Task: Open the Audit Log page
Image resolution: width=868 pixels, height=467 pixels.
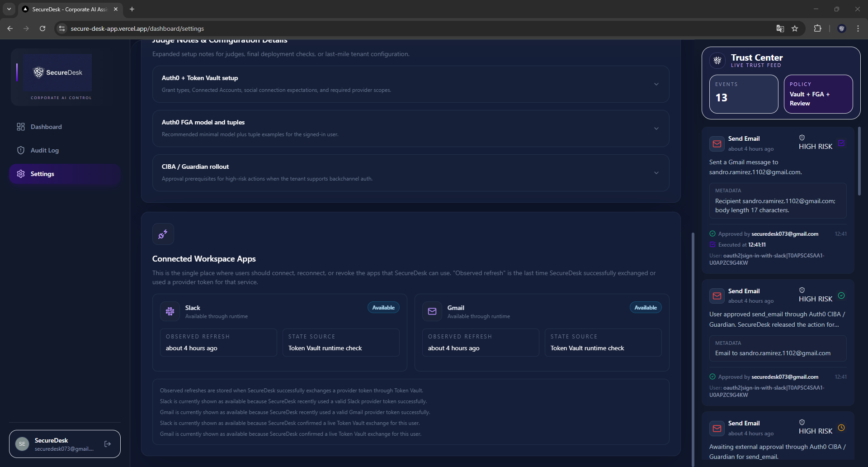Action: pyautogui.click(x=65, y=150)
